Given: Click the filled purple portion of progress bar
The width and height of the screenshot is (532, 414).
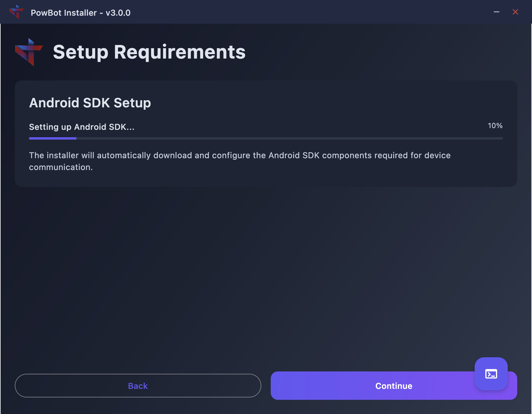Looking at the screenshot, I should pos(53,138).
